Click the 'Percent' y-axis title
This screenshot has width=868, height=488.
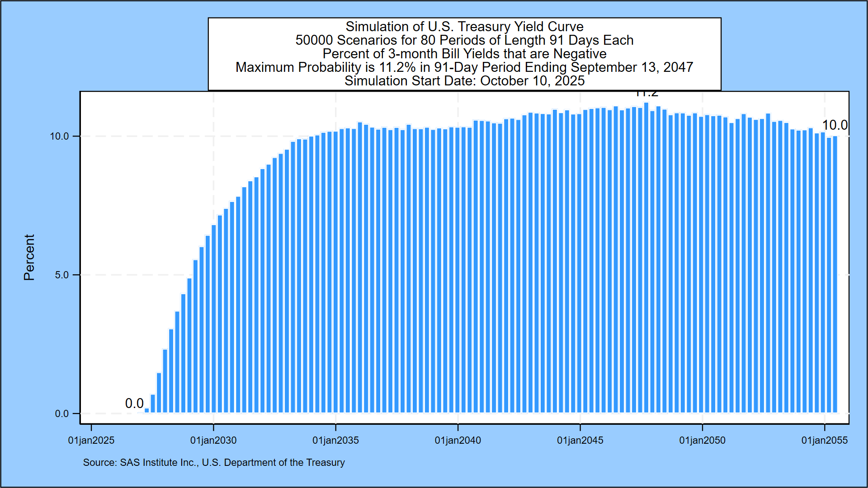[x=29, y=257]
